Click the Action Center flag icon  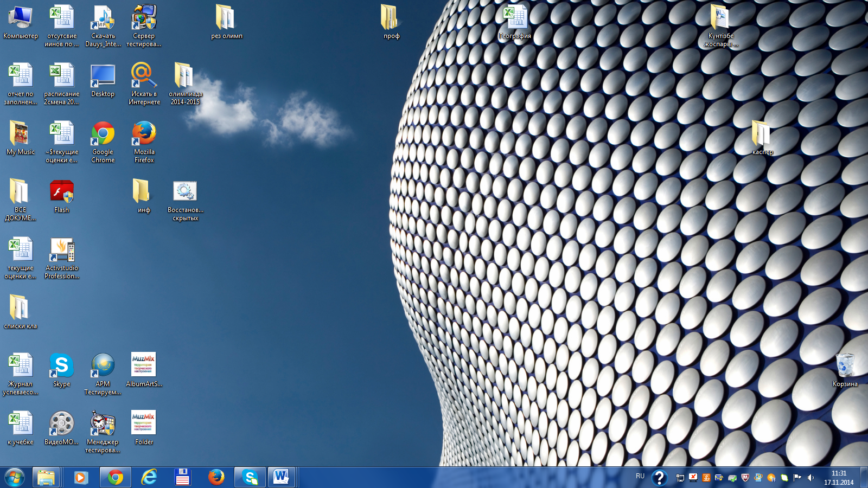pyautogui.click(x=797, y=478)
